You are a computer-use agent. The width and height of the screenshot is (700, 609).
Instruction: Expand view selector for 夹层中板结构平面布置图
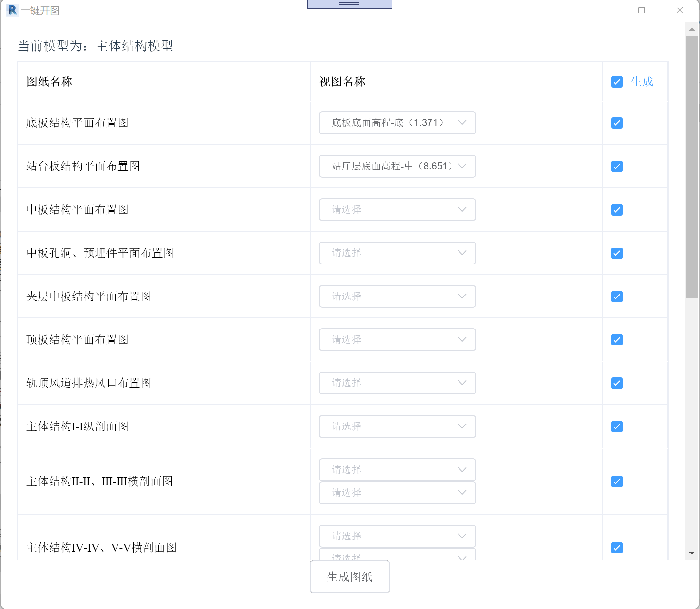coord(397,296)
